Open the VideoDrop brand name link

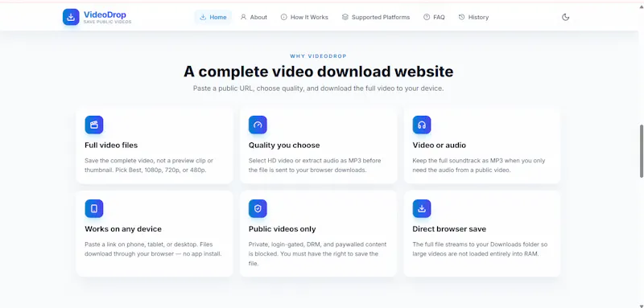pyautogui.click(x=105, y=14)
